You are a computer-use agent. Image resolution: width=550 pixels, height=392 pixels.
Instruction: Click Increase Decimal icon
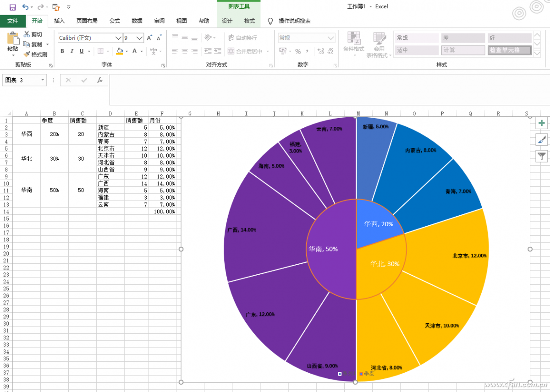point(320,51)
